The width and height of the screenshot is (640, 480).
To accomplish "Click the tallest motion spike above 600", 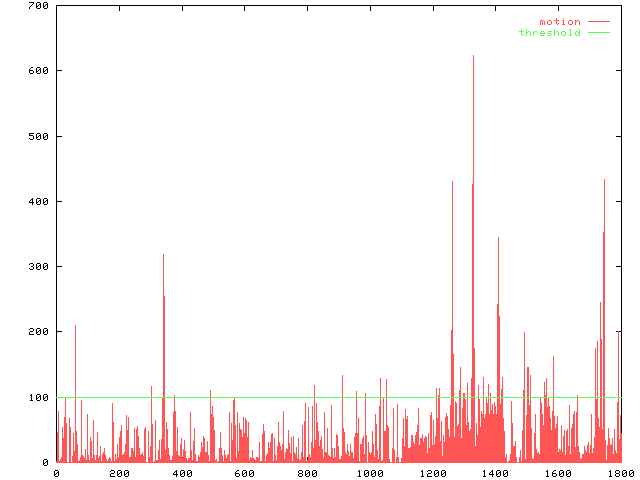I will [473, 57].
